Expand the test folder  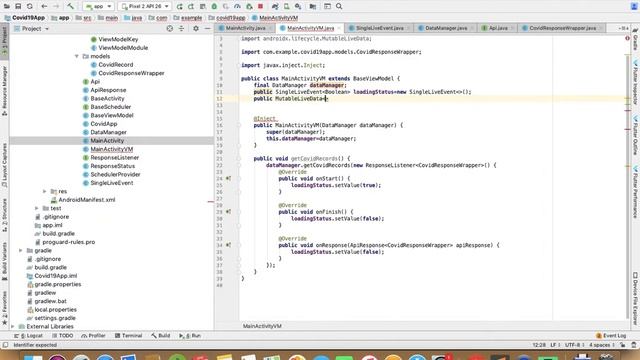point(37,208)
